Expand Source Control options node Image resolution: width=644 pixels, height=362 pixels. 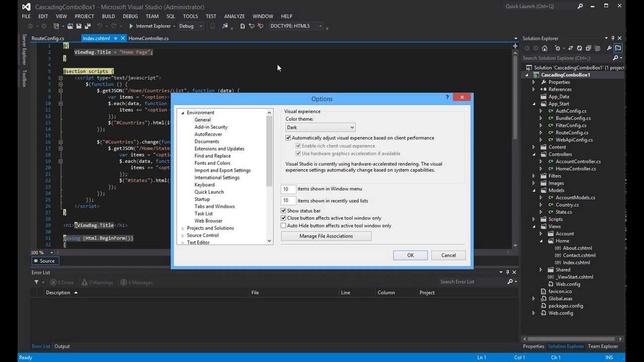tap(183, 235)
